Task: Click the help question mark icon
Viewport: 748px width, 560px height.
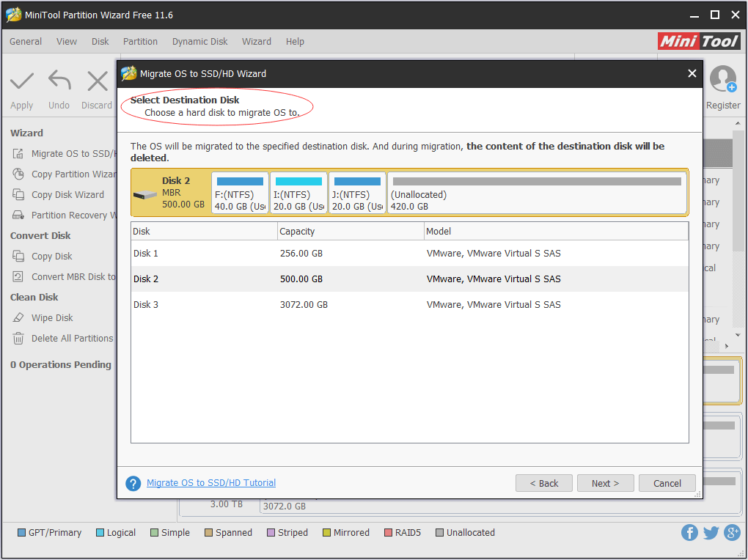Action: tap(133, 483)
